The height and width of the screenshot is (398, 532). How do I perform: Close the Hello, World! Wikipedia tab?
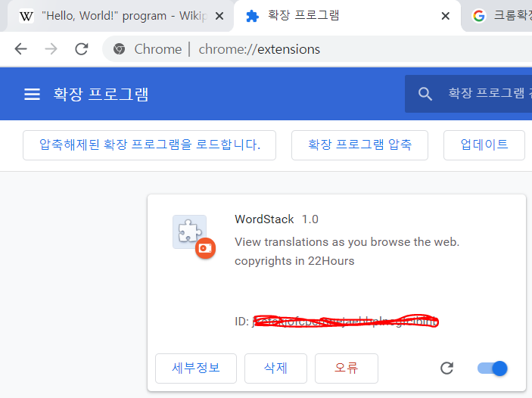point(219,16)
